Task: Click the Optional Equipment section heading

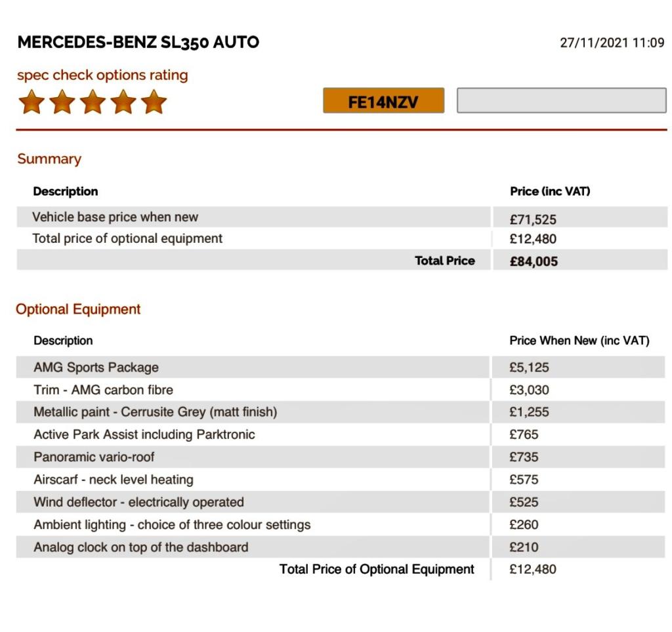Action: point(78,309)
